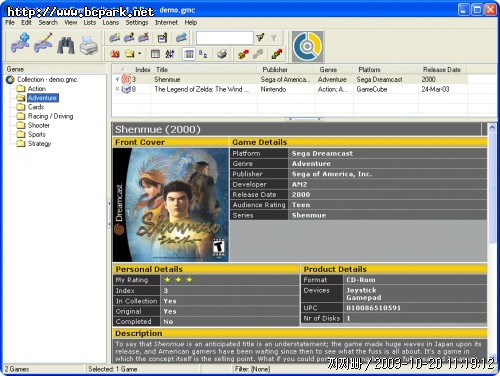500x376 pixels.
Task: Select the Collection - demo.gmc root node
Action: coord(47,79)
